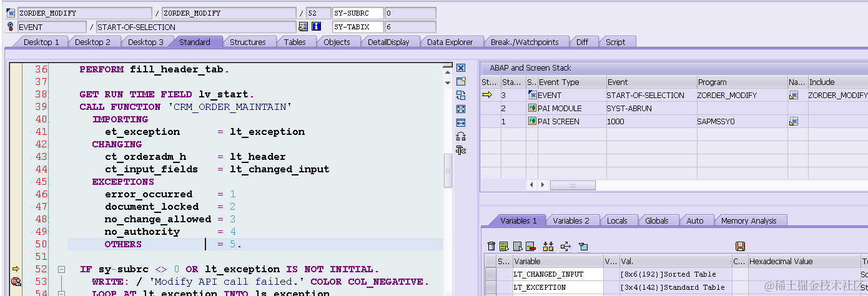The width and height of the screenshot is (868, 296).
Task: Click the EVENT type icon in stack row 3
Action: [x=532, y=95]
